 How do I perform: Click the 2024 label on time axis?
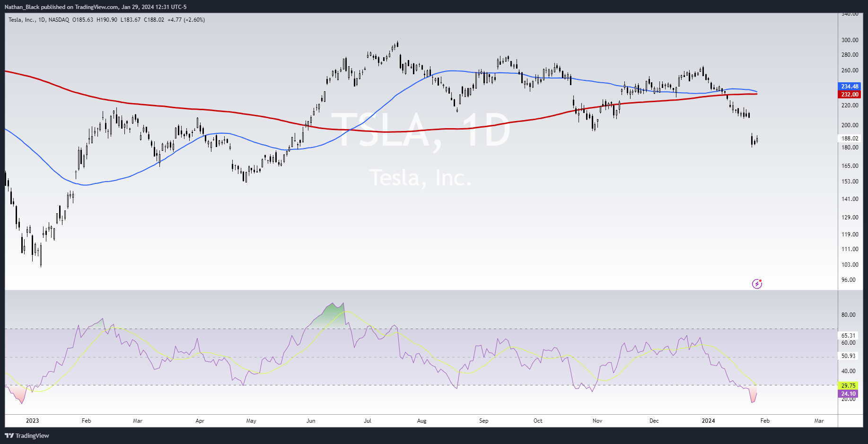click(x=708, y=421)
